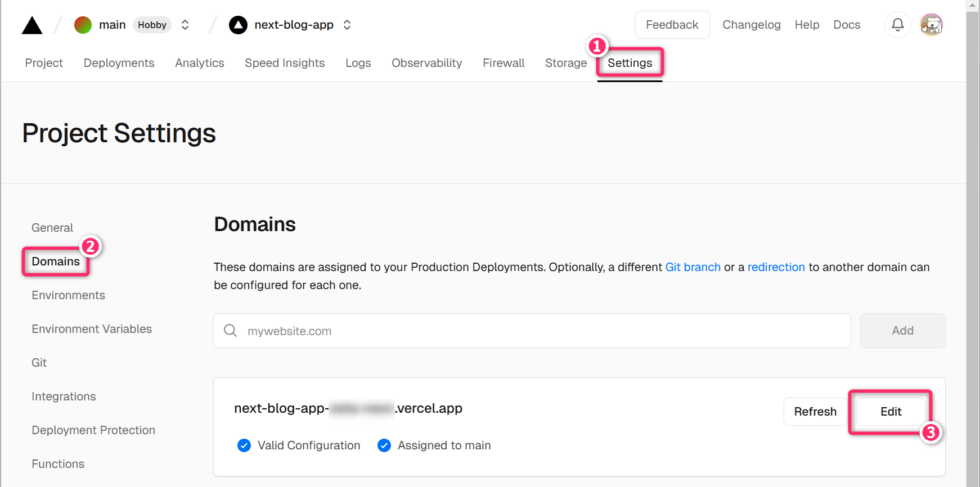Viewport: 980px width, 487px height.
Task: Click the vertical page scrollbar
Action: pos(973,225)
